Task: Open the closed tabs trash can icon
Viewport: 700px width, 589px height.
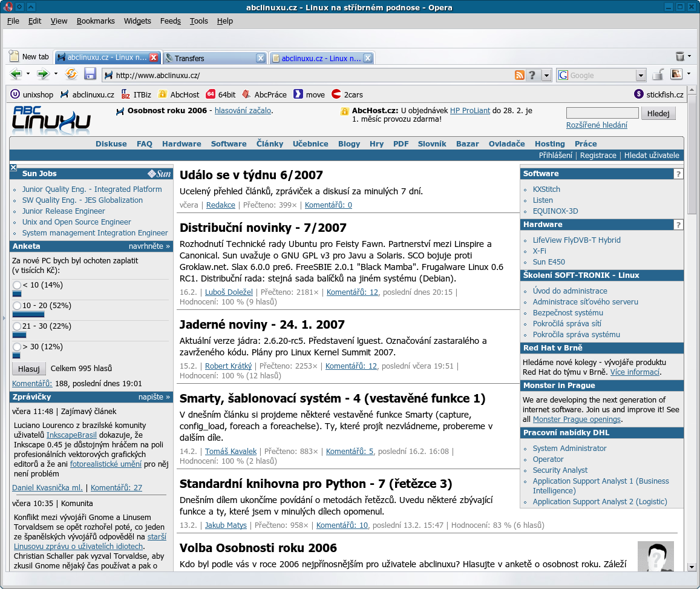Action: 680,56
